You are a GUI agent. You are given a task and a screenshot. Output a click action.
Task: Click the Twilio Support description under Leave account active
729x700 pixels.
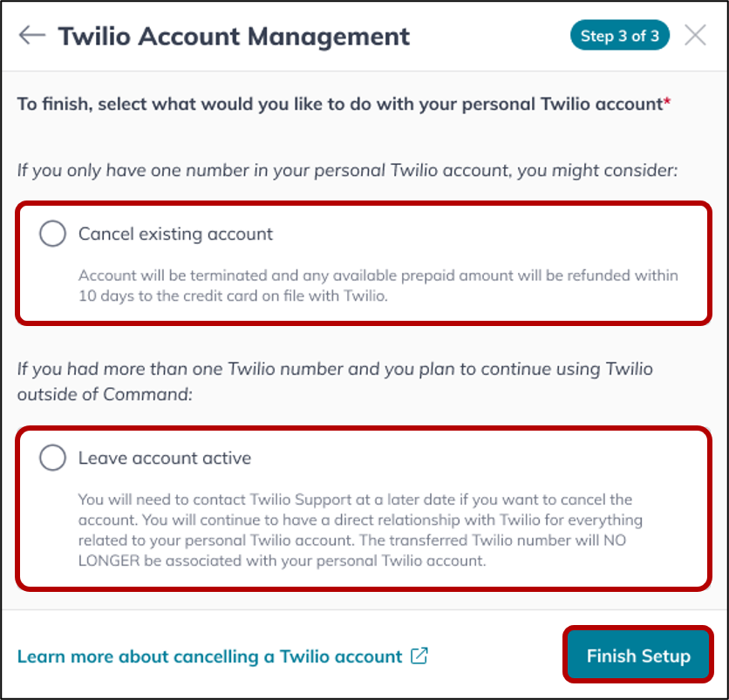360,530
